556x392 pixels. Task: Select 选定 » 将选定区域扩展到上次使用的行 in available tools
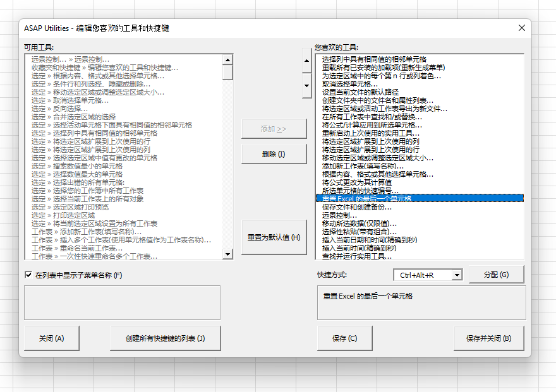tap(91, 141)
